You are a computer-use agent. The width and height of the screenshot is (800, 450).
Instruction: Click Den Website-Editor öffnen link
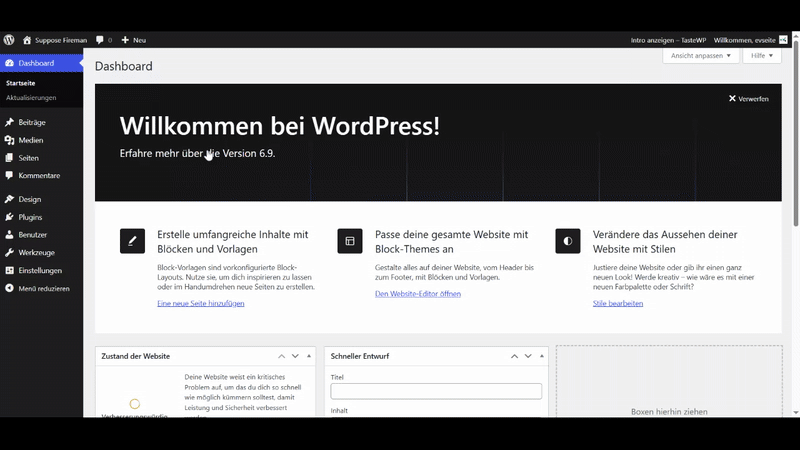pyautogui.click(x=418, y=293)
